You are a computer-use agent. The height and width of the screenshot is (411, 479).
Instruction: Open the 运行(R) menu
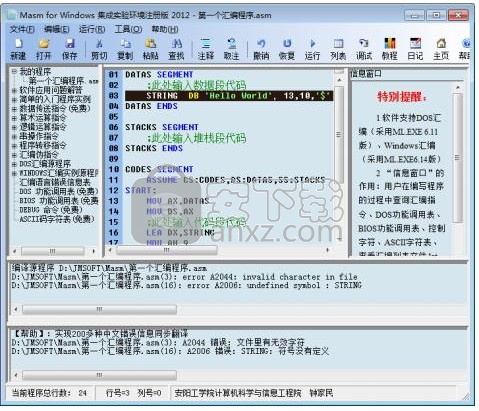92,29
